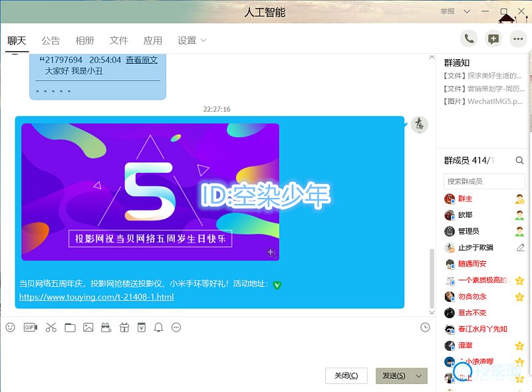Click the star icon beside 勿贪勿念
The image size is (532, 392).
(x=519, y=297)
